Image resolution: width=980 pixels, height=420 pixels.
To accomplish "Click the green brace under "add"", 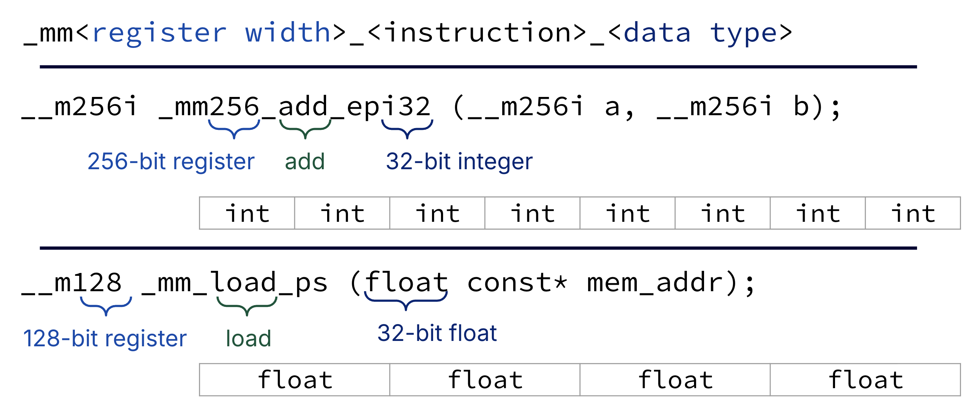I will [x=305, y=129].
